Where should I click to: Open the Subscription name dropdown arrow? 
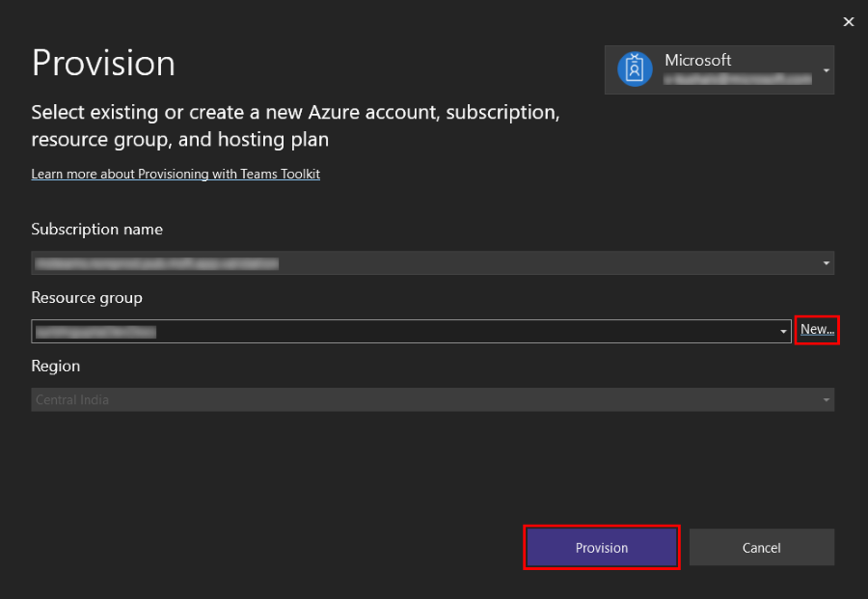pyautogui.click(x=826, y=262)
